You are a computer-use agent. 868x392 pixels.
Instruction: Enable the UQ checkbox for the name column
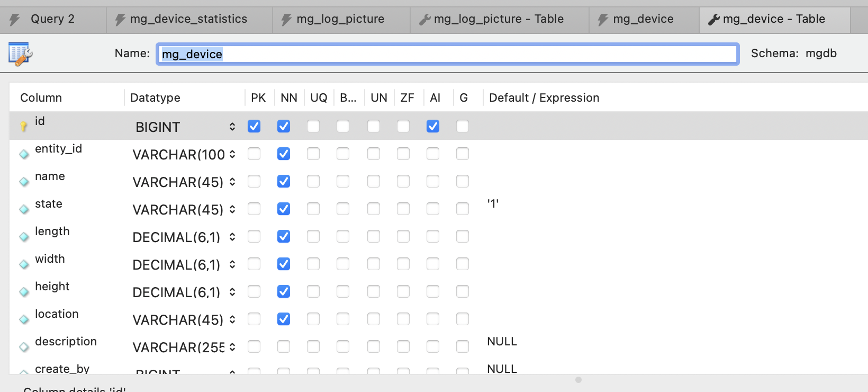[x=313, y=181]
